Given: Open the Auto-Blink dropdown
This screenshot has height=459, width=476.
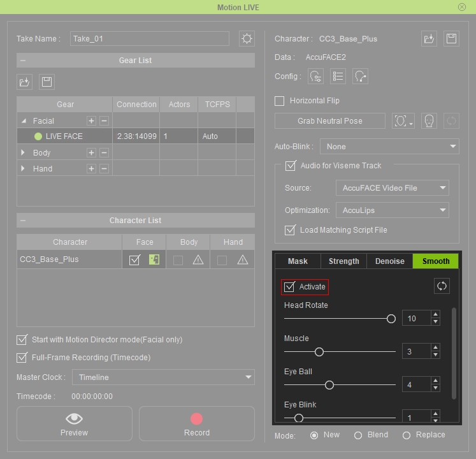Looking at the screenshot, I should [389, 147].
